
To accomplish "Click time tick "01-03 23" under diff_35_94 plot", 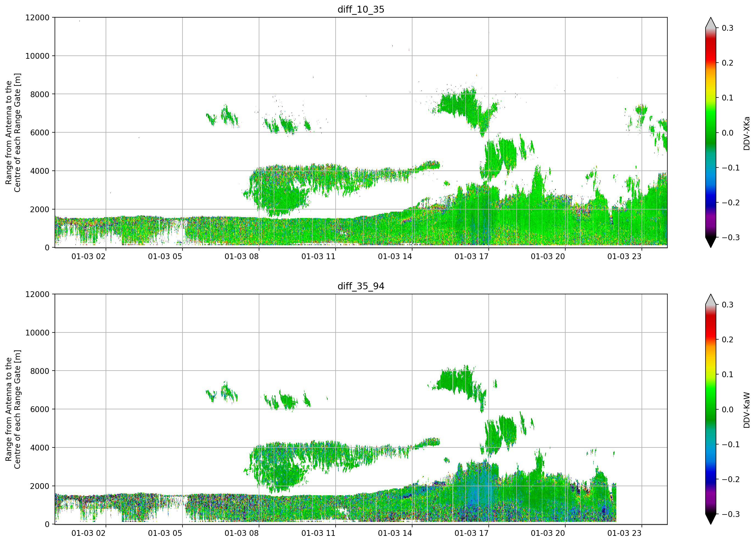I will [624, 533].
